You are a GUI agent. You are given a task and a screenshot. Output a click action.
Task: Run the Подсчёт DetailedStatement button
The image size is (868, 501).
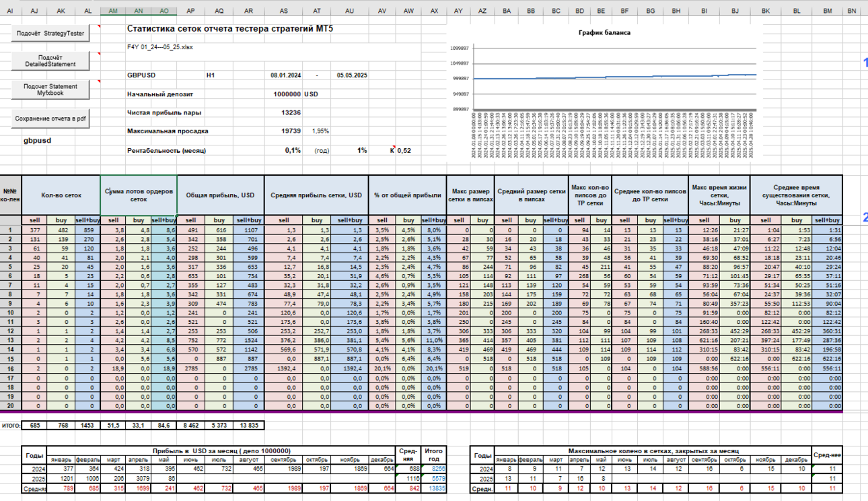tap(51, 61)
